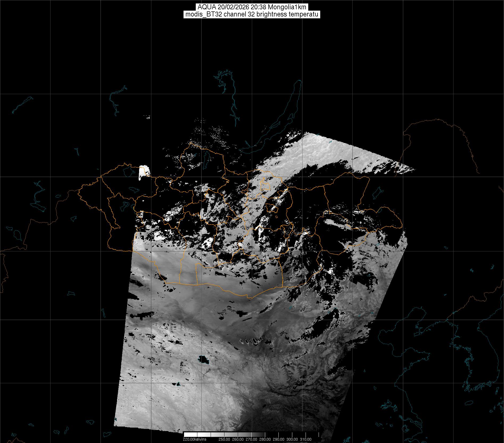This screenshot has height=443, width=504.
Task: Click the small cyan lake atop the grey swath
Action: coord(330,142)
